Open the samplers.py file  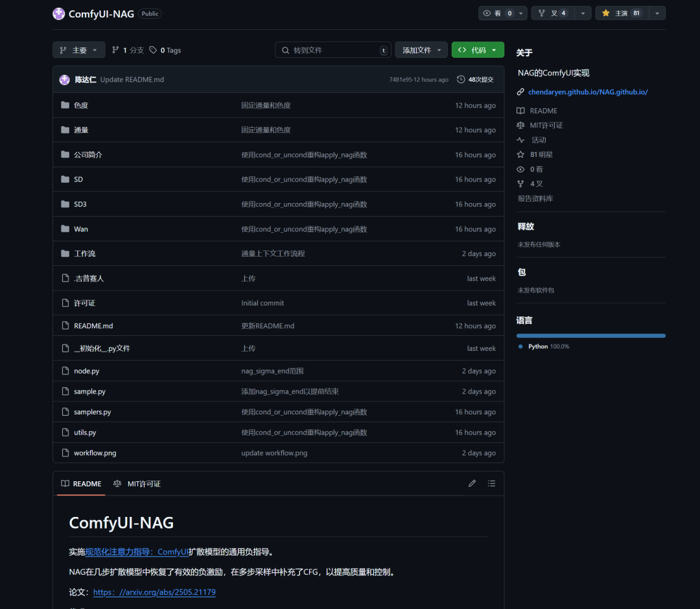93,412
